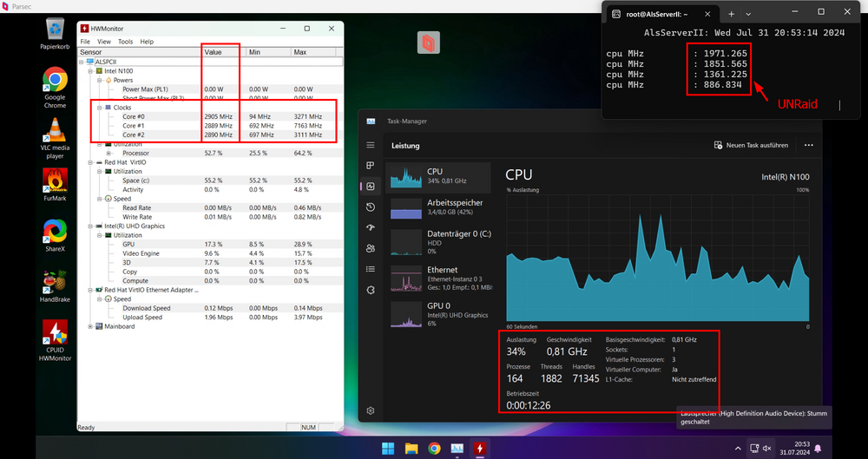The height and width of the screenshot is (459, 868).
Task: Click the Min column header in HWMonitor
Action: [x=268, y=52]
